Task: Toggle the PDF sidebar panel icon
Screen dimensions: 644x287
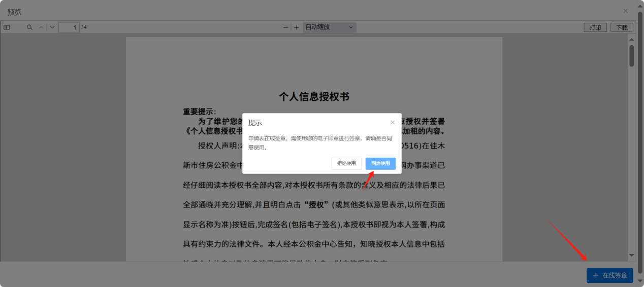Action: pyautogui.click(x=7, y=27)
